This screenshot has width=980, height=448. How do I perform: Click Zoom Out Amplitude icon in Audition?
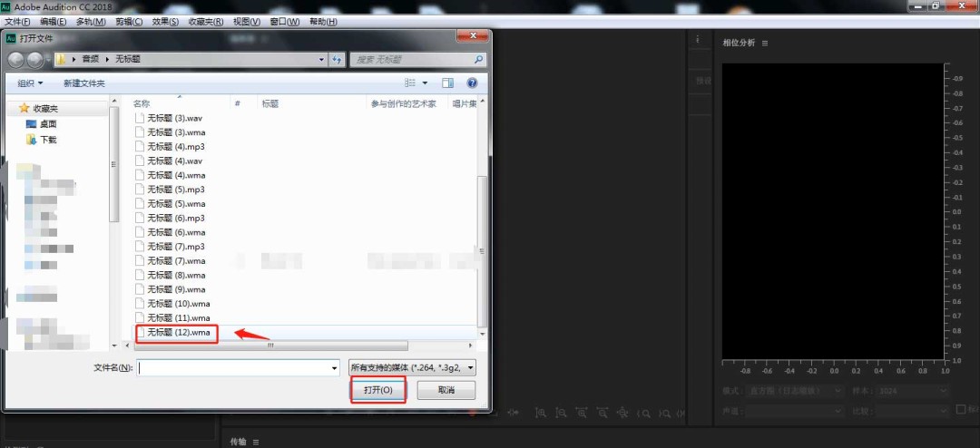(x=562, y=413)
